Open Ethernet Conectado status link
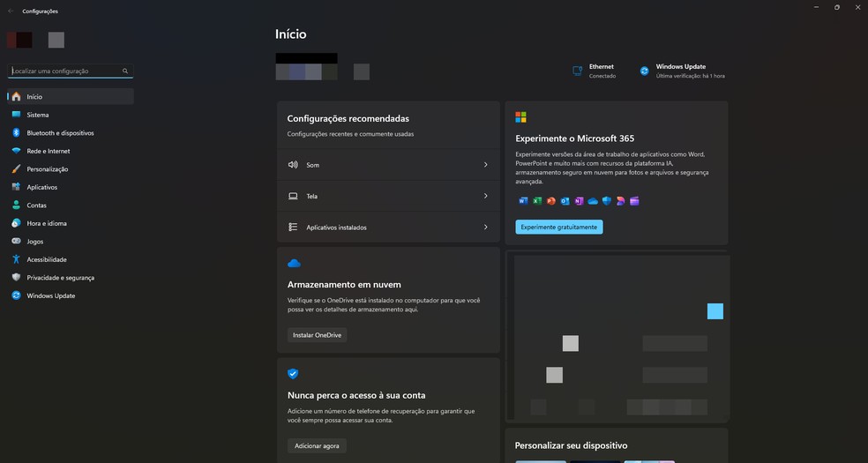Image resolution: width=868 pixels, height=463 pixels. 595,71
